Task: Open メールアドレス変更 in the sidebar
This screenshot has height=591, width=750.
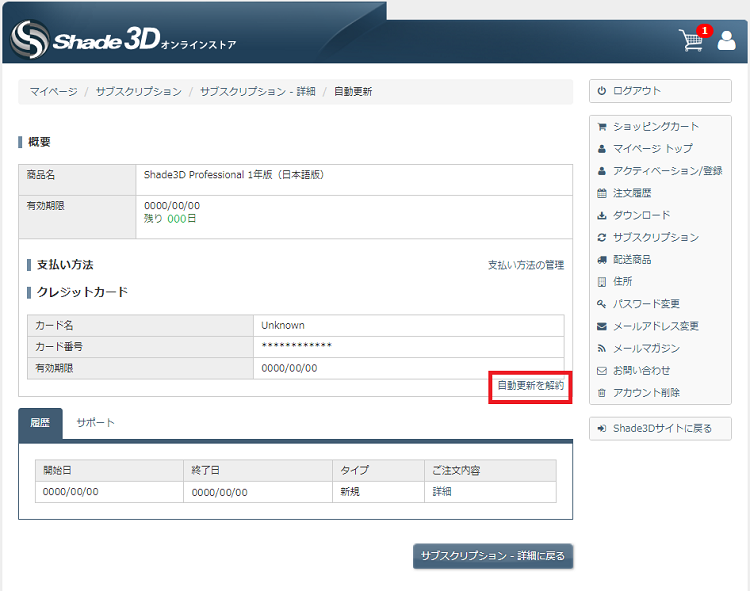Action: (x=656, y=326)
